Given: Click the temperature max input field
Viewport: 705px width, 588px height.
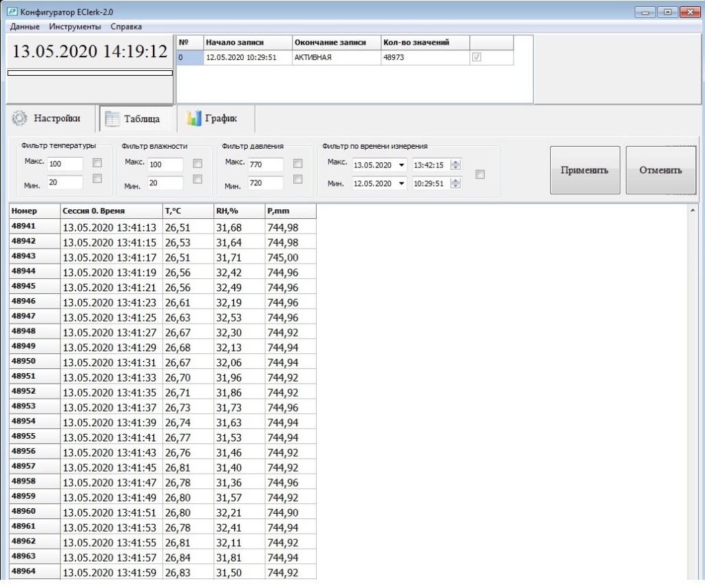Looking at the screenshot, I should (x=65, y=165).
